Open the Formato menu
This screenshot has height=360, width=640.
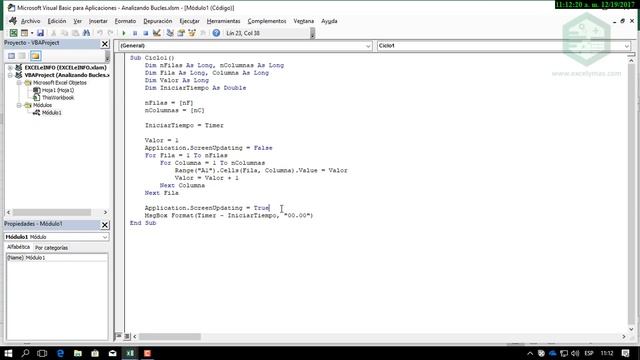coord(125,21)
